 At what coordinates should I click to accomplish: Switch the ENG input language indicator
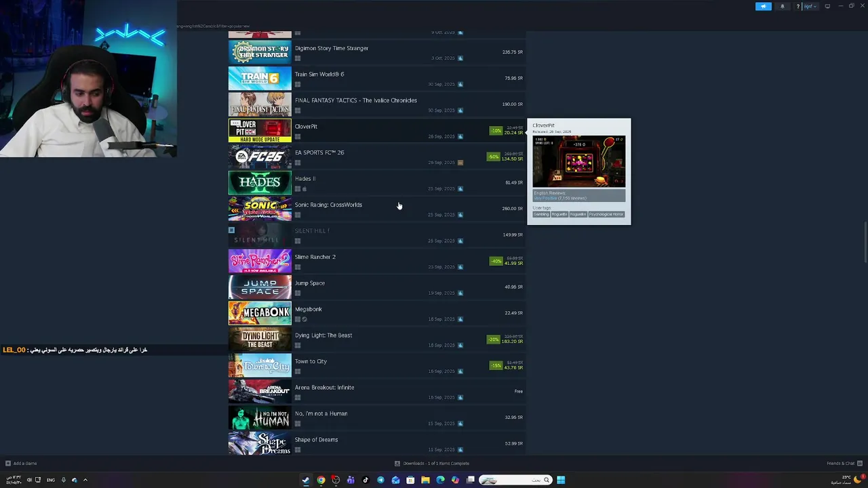tap(51, 480)
